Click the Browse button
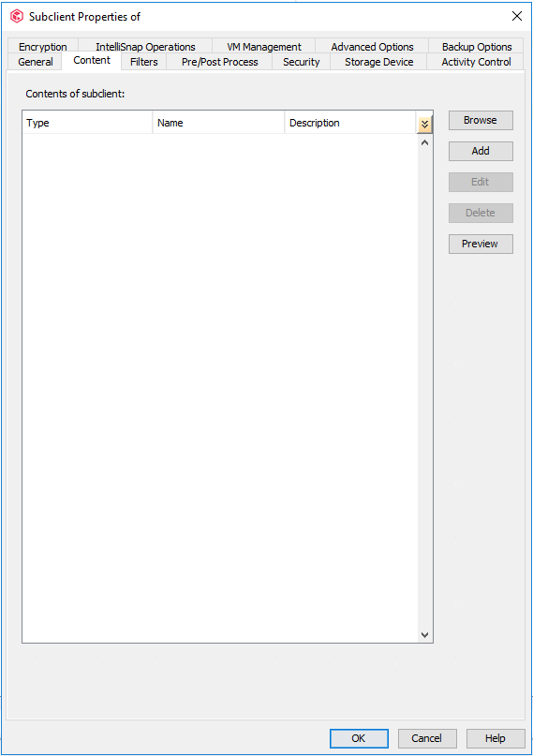The height and width of the screenshot is (756, 533). [x=481, y=120]
